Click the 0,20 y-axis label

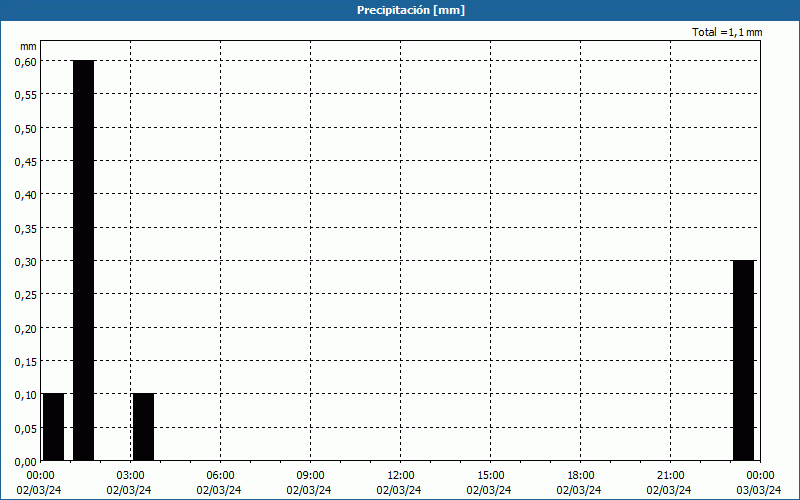[26, 329]
